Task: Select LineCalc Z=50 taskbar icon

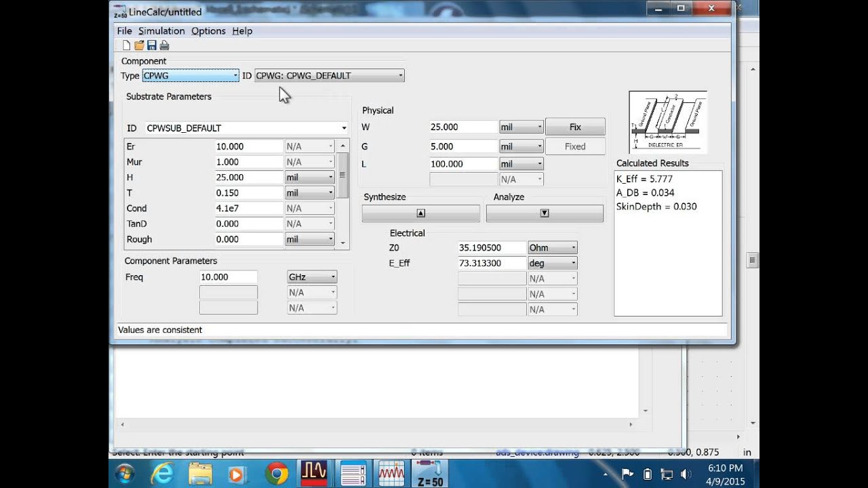Action: (429, 473)
